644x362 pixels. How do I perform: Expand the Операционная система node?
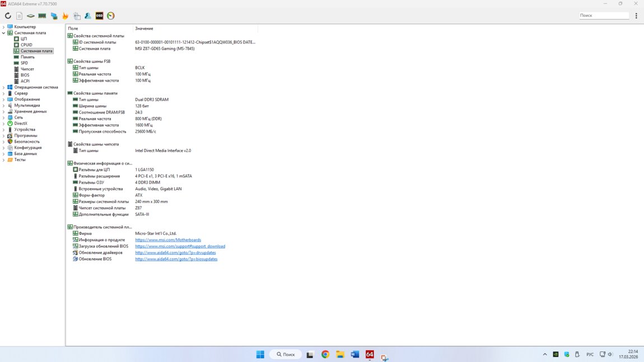tap(4, 87)
